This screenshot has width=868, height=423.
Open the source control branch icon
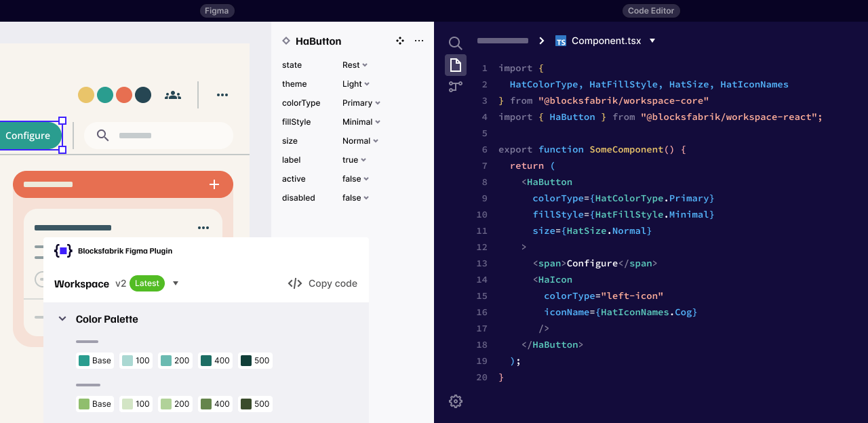[456, 87]
